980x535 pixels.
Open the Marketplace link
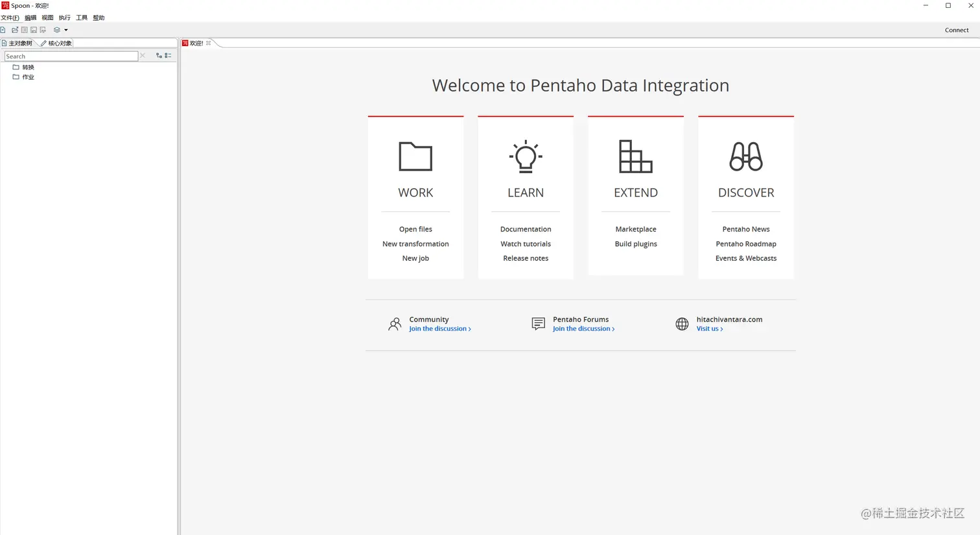[x=636, y=229]
